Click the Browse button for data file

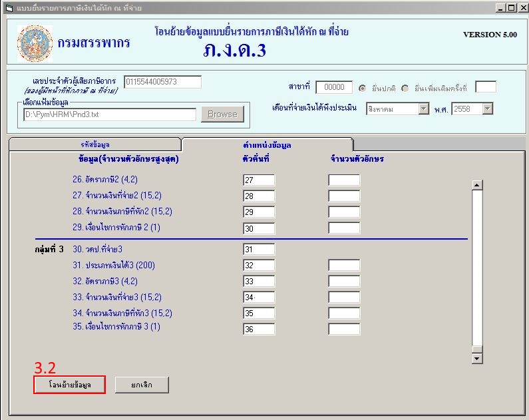tap(222, 114)
